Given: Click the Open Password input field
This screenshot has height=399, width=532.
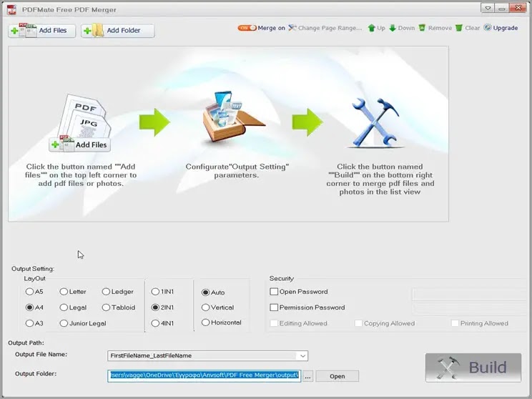Looking at the screenshot, I should coord(470,294).
